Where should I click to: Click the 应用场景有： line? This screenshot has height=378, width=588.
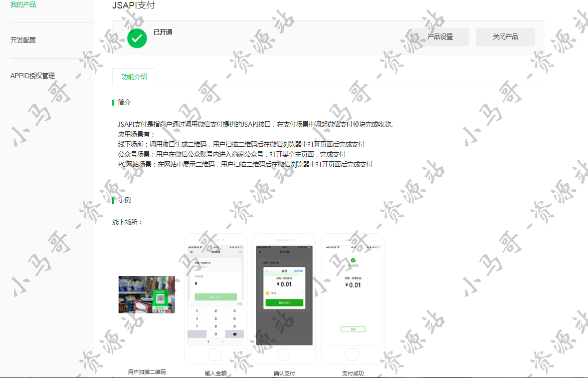[136, 134]
